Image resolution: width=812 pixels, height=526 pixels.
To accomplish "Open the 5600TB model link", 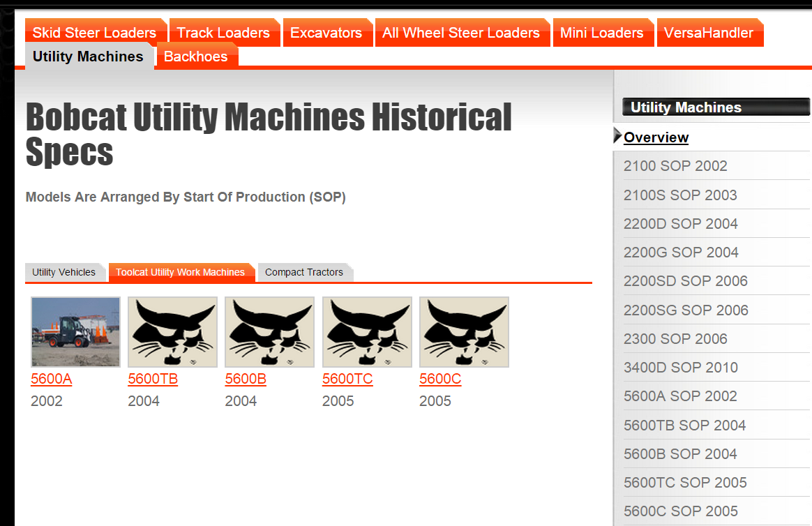I will click(153, 379).
